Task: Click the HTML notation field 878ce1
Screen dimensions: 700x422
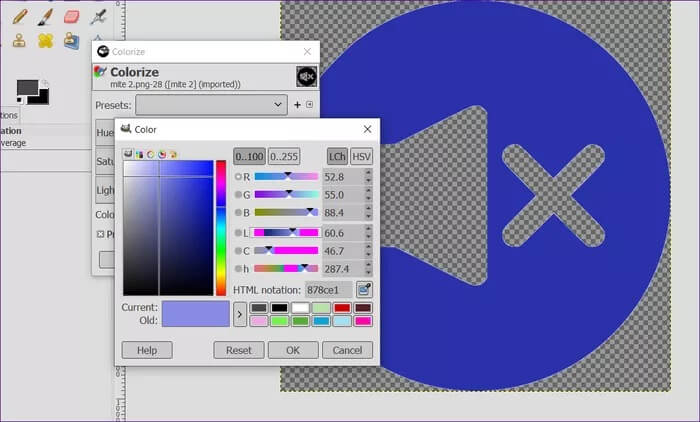Action: point(329,290)
